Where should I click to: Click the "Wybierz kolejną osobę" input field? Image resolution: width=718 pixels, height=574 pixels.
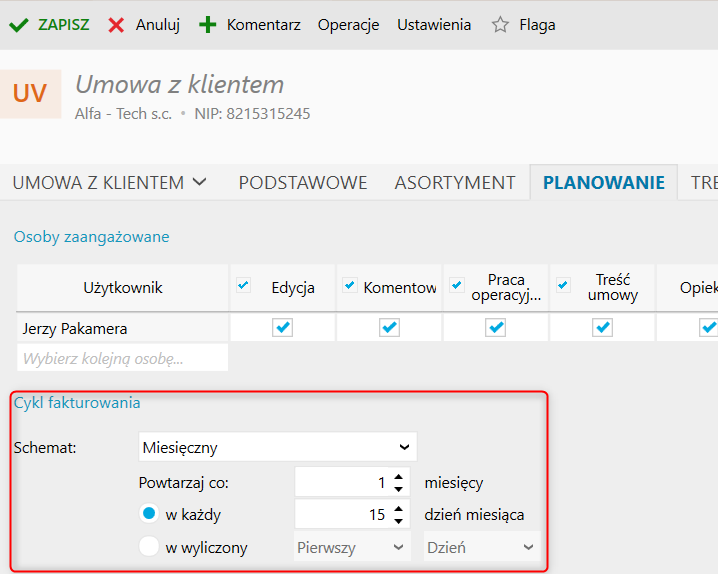pos(122,358)
